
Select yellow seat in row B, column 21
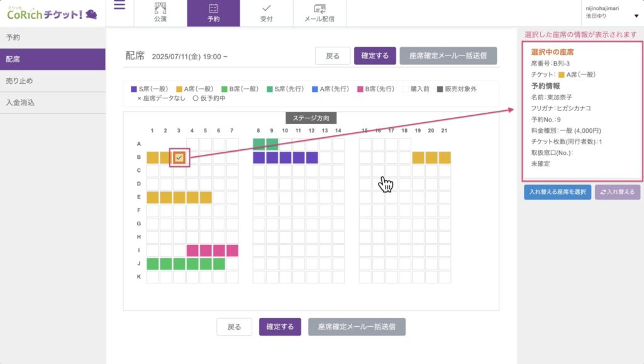(x=445, y=157)
